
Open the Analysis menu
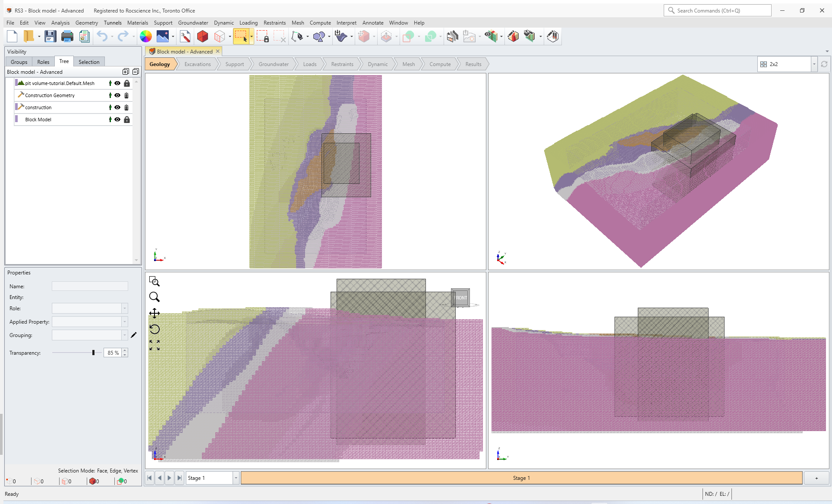(60, 22)
